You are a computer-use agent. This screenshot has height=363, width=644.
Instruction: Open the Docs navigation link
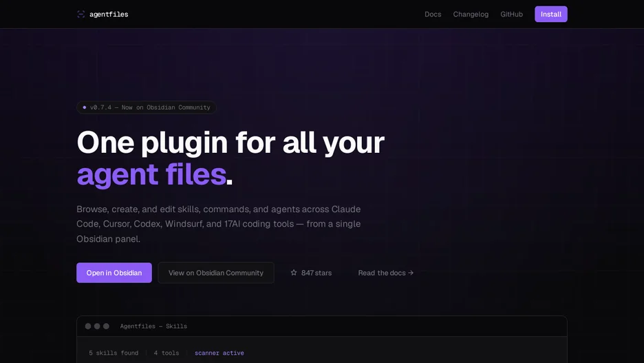(x=433, y=14)
